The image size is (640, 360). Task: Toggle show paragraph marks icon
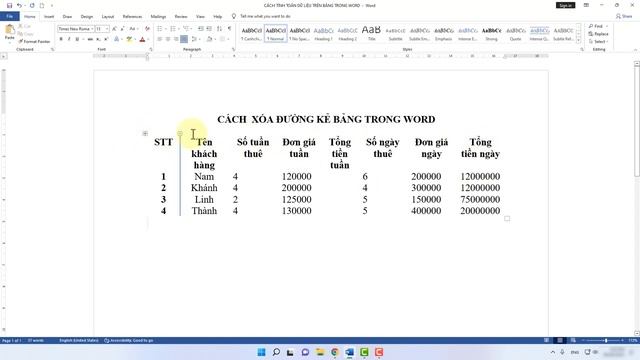click(229, 29)
